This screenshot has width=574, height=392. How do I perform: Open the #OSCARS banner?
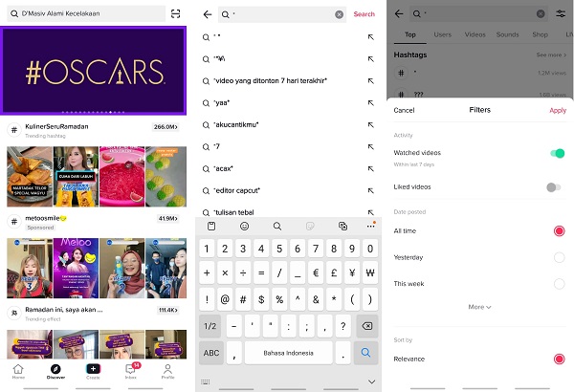[x=94, y=71]
